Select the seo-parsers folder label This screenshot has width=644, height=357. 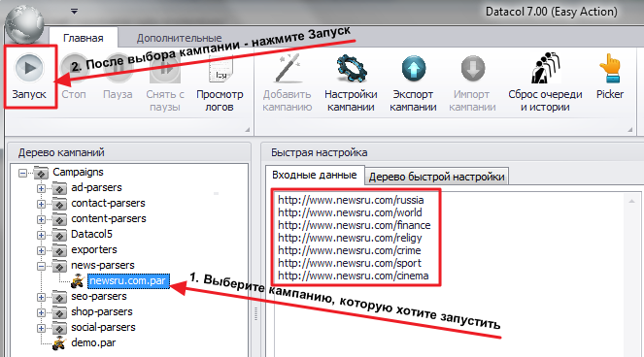click(x=99, y=296)
